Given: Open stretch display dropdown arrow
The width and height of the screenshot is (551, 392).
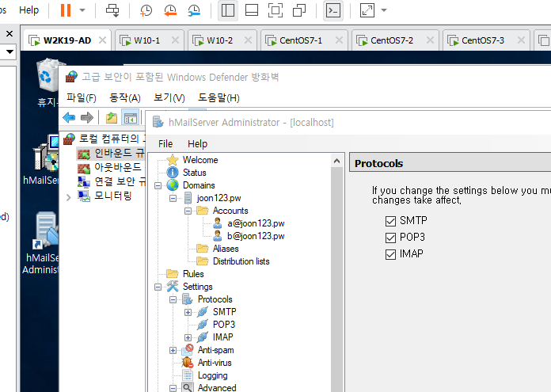Looking at the screenshot, I should pyautogui.click(x=384, y=10).
